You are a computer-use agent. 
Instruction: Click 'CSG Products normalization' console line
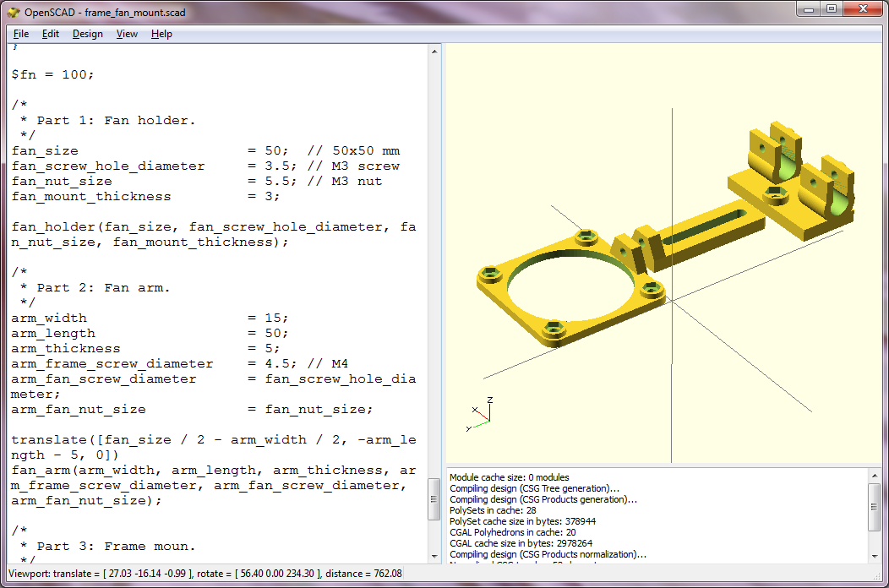pyautogui.click(x=548, y=554)
